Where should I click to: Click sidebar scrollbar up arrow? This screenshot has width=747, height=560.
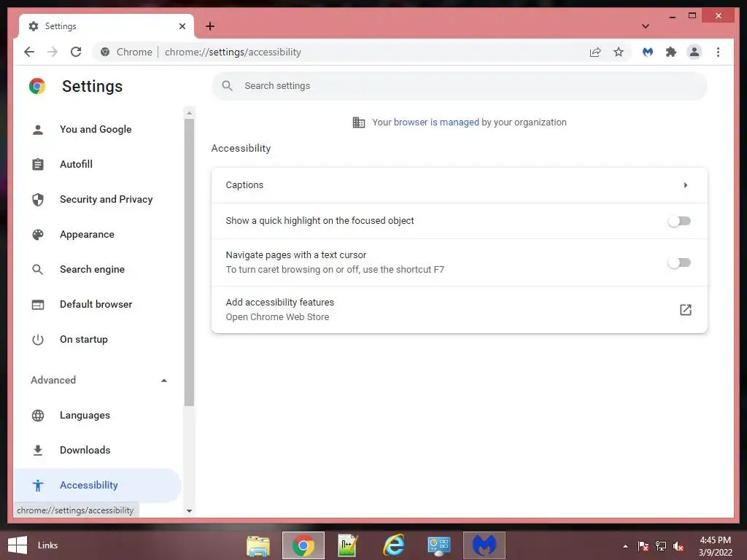tap(189, 113)
